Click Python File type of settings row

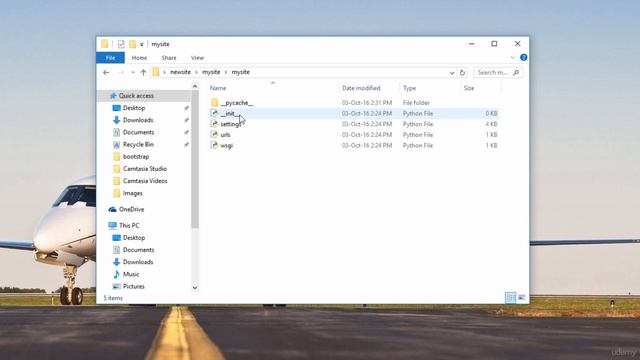pos(418,124)
